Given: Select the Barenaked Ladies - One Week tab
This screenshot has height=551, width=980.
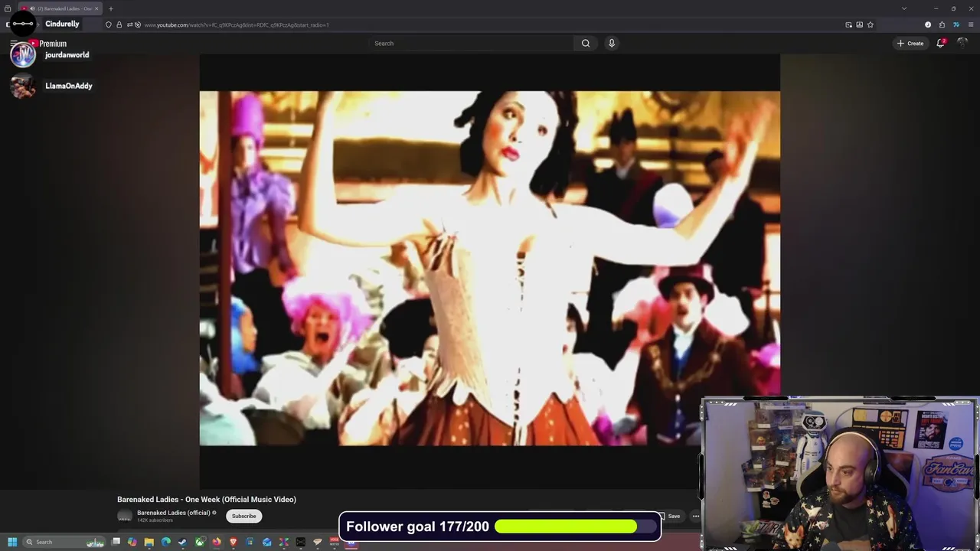Looking at the screenshot, I should pos(60,8).
